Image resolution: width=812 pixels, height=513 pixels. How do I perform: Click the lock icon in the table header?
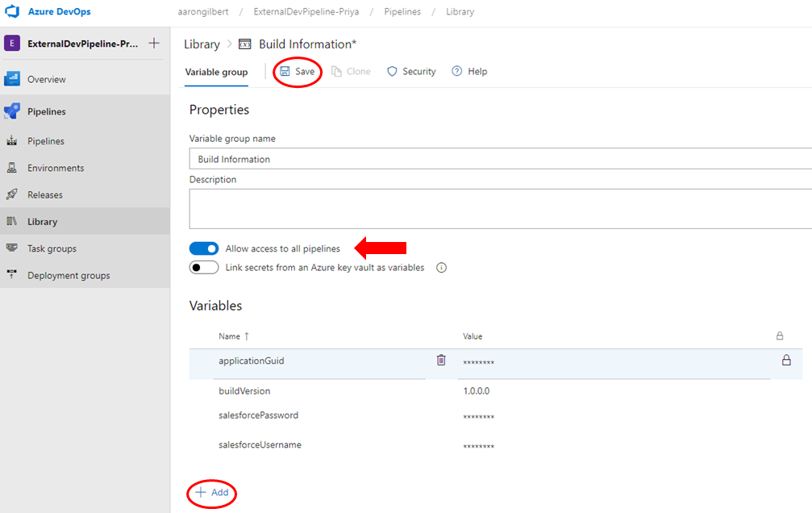780,336
